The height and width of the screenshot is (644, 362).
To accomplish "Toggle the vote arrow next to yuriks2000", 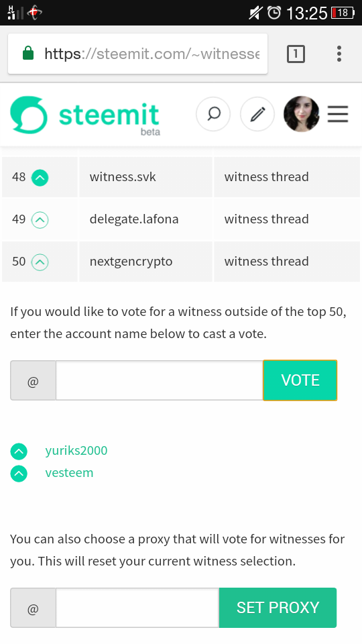I will click(x=19, y=451).
